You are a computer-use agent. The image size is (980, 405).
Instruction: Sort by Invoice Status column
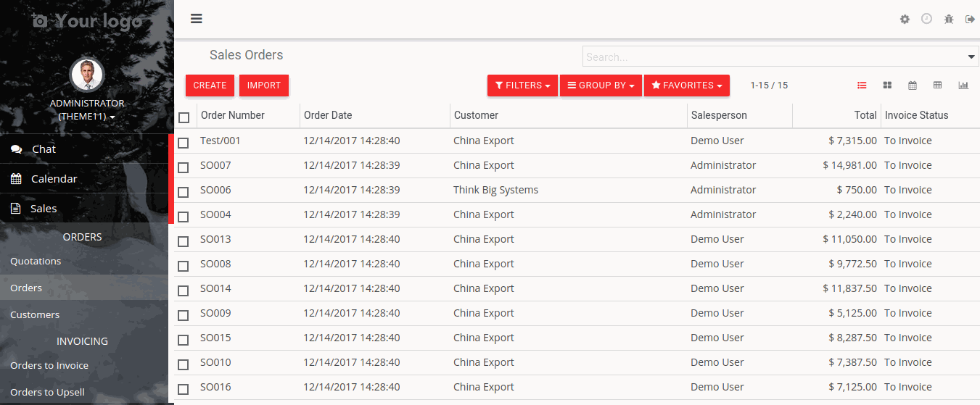(930, 115)
